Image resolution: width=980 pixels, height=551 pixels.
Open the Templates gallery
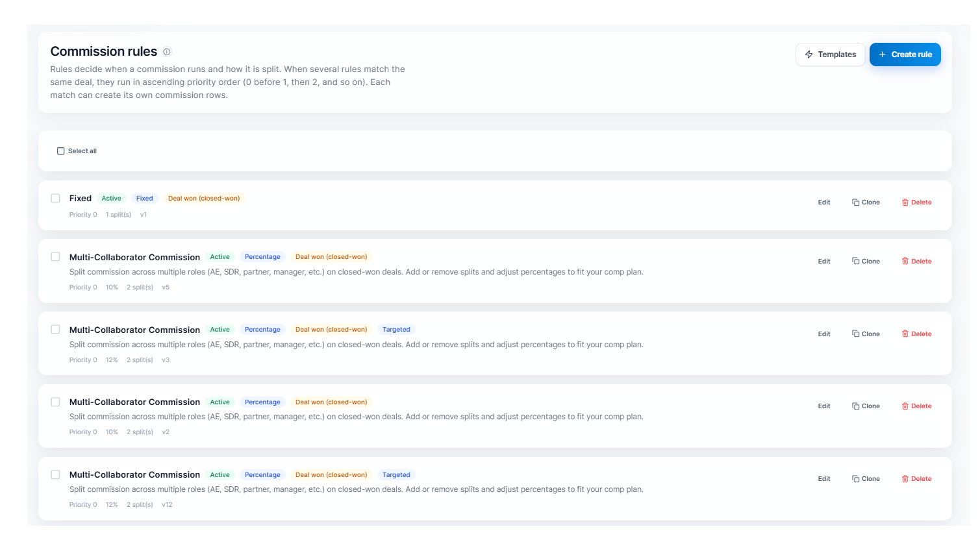(830, 55)
